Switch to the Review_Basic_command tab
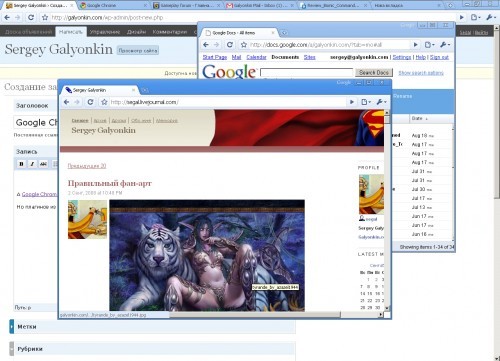The image size is (500, 361). [x=333, y=5]
